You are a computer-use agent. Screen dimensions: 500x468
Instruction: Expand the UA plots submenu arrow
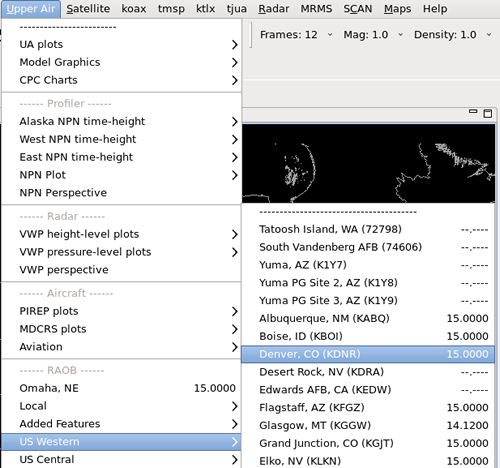point(235,44)
